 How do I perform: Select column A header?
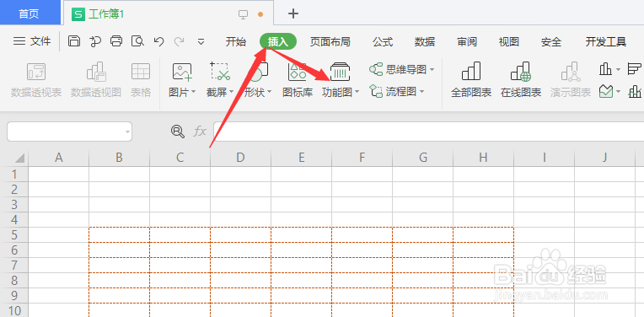click(59, 158)
